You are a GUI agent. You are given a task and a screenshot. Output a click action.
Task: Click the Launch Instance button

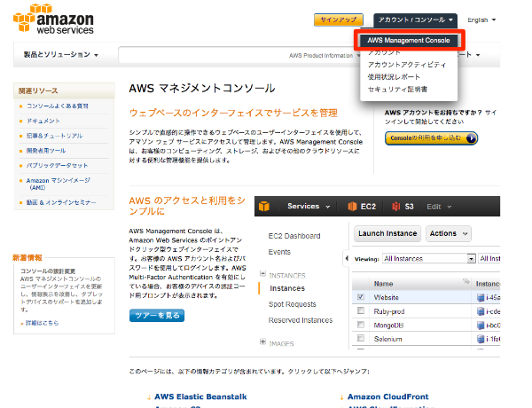pos(387,233)
